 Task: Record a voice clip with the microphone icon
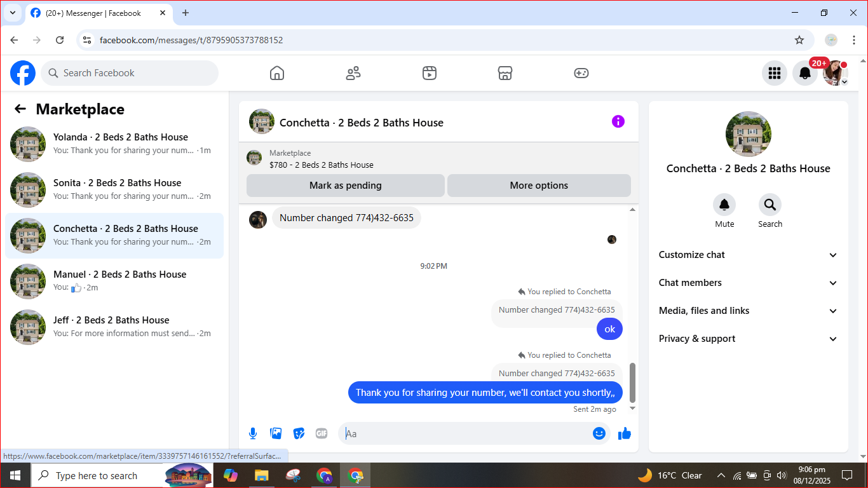click(253, 433)
